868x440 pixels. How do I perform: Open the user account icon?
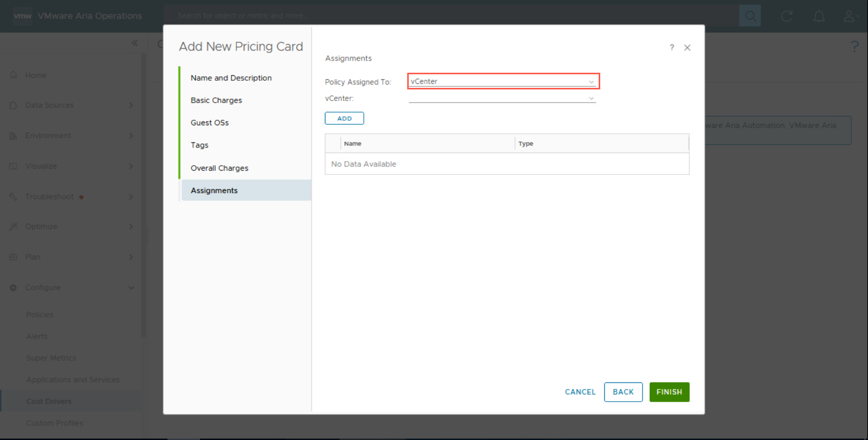point(849,16)
